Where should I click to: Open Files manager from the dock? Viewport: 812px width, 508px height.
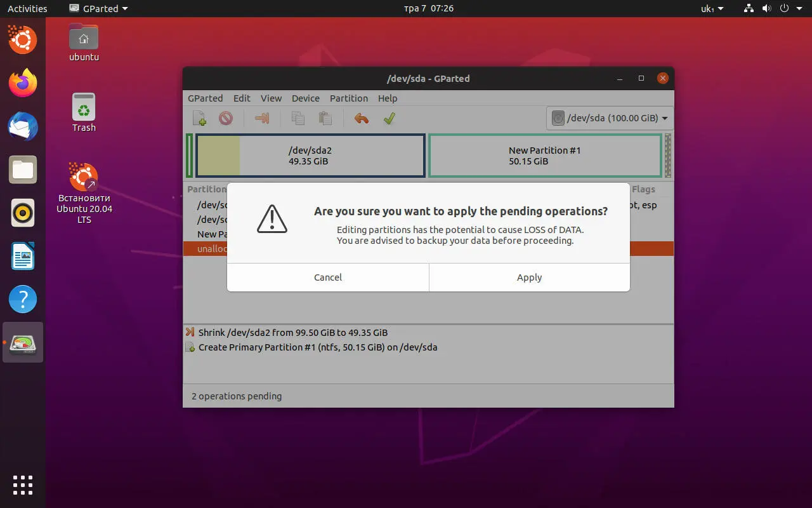pos(23,170)
